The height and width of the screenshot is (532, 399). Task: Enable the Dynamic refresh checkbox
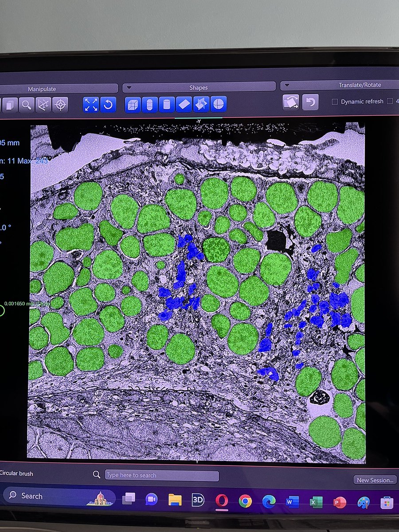pos(335,102)
